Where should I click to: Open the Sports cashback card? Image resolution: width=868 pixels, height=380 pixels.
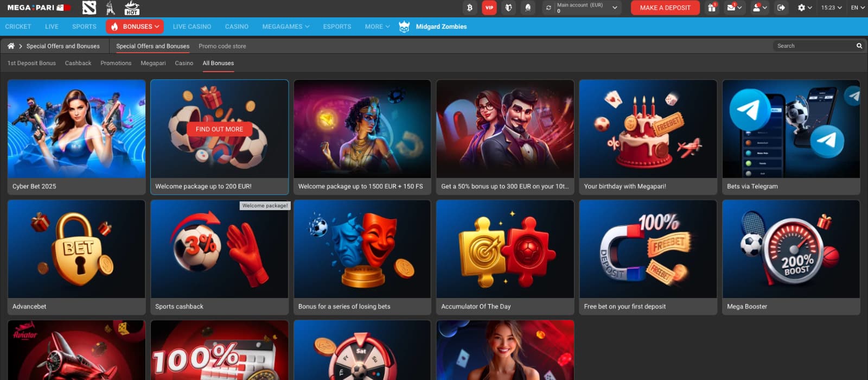click(x=219, y=257)
